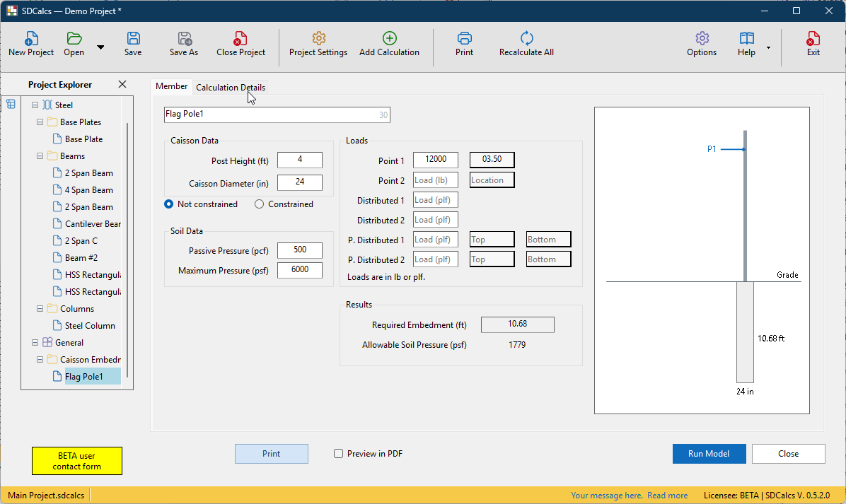Screen dimensions: 846x504
Task: Save the current project
Action: coord(133,45)
